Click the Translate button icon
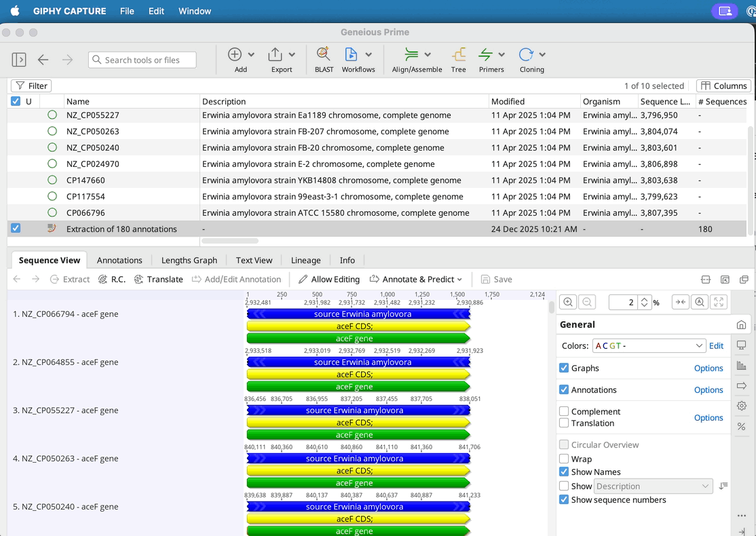This screenshot has height=536, width=756. point(138,280)
